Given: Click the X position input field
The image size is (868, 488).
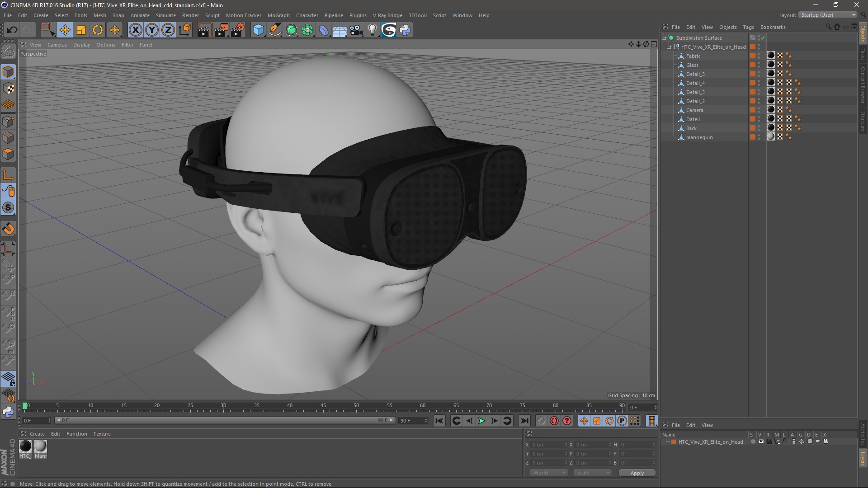Looking at the screenshot, I should coord(548,445).
